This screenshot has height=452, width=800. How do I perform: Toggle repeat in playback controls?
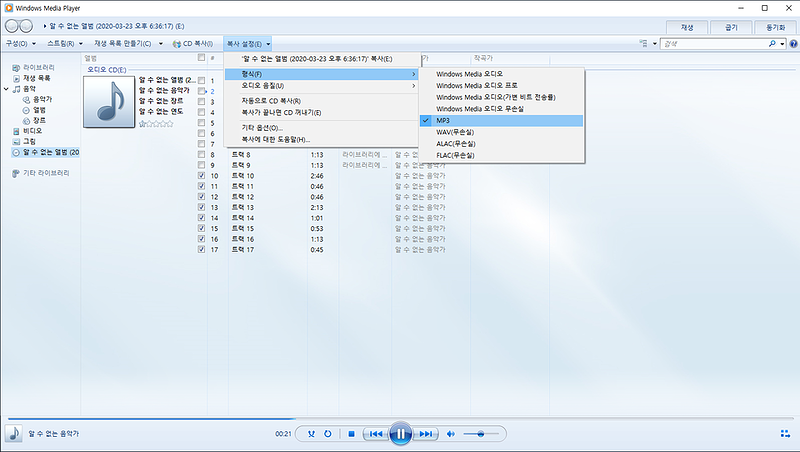[x=328, y=434]
